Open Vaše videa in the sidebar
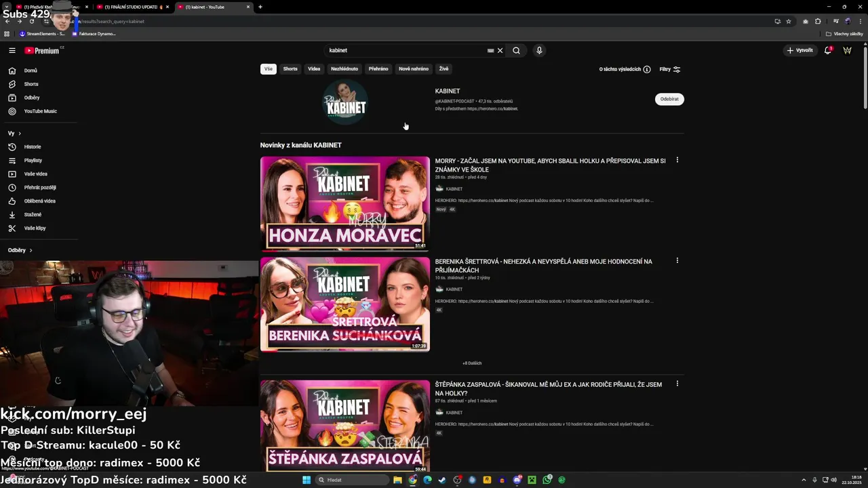 (x=35, y=174)
